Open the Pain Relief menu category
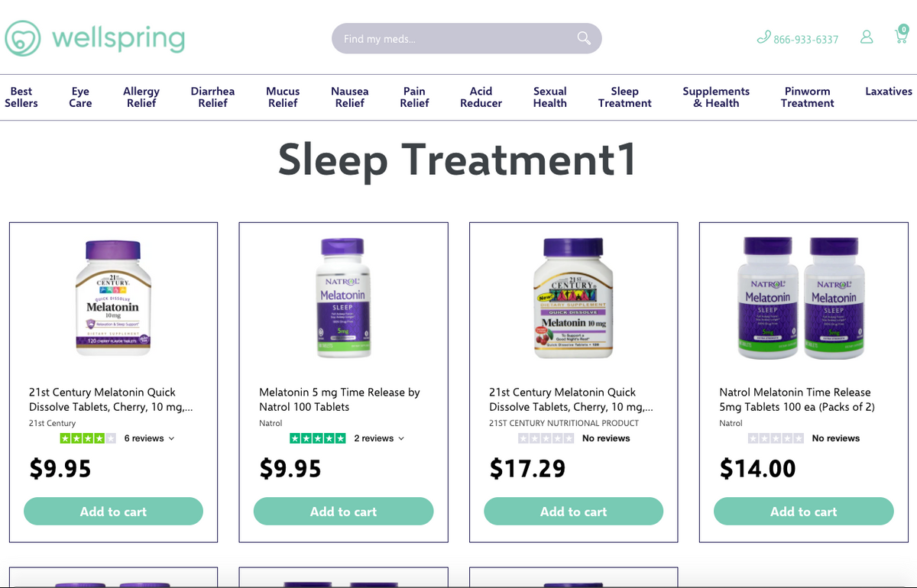Viewport: 917px width, 588px height. (x=414, y=97)
